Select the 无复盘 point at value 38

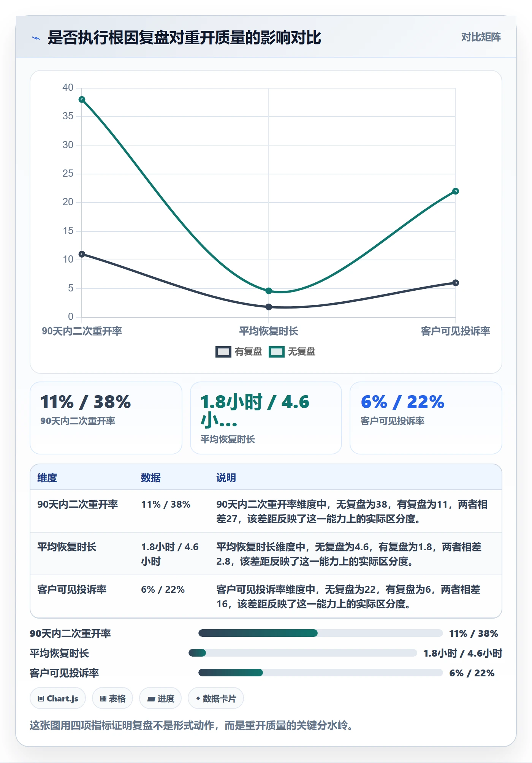(x=82, y=100)
